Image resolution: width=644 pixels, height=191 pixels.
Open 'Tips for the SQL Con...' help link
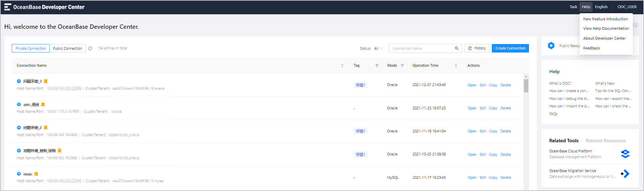click(x=613, y=91)
